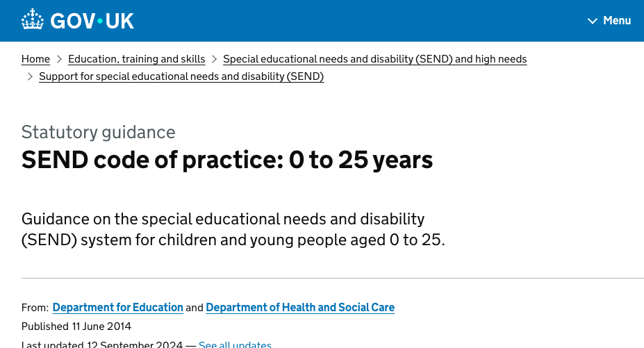Click the GOV.UK crown logo icon
The height and width of the screenshot is (348, 644).
coord(32,20)
